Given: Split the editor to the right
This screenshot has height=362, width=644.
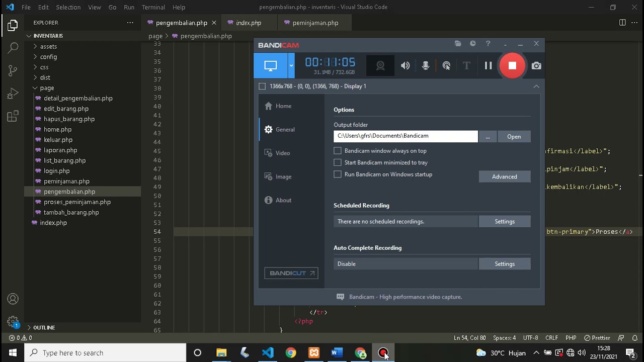Looking at the screenshot, I should coord(622,23).
